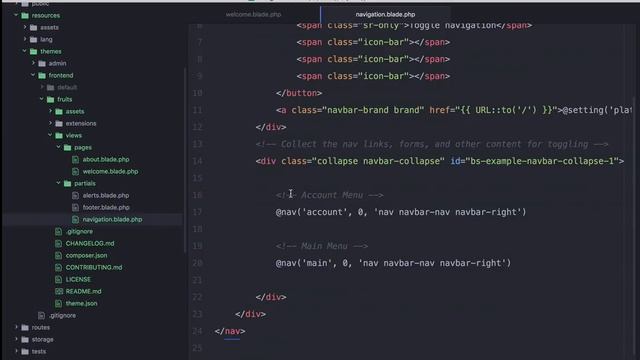
Task: Open welcome.blade.php in the file tree
Action: [110, 171]
